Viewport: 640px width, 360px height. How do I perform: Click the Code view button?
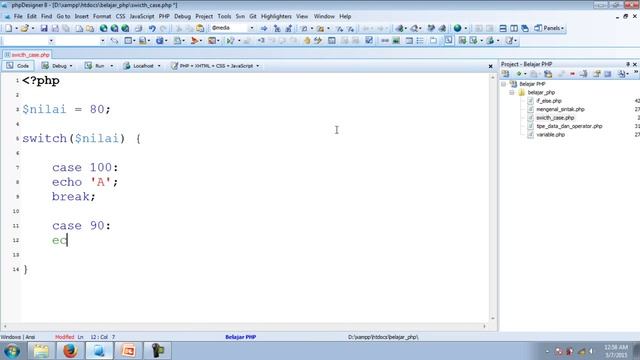[18, 66]
